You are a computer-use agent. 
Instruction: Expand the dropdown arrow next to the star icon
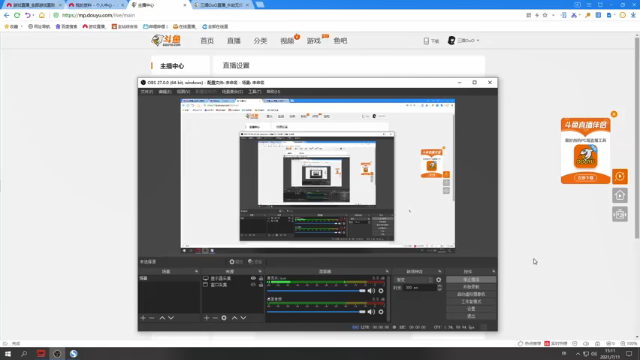553,15
